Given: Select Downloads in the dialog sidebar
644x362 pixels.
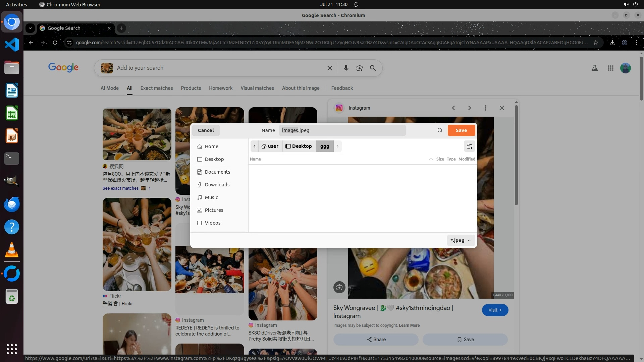Looking at the screenshot, I should pyautogui.click(x=217, y=185).
